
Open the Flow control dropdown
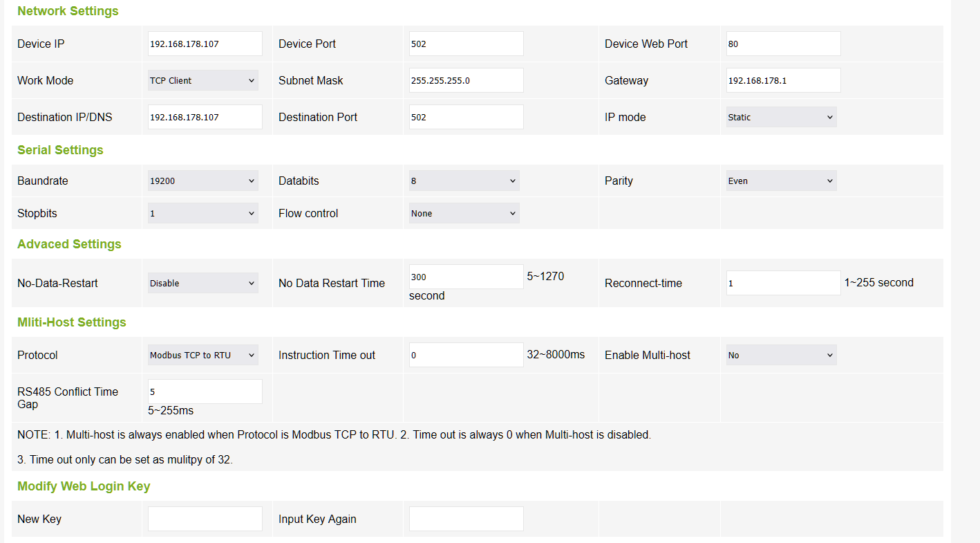tap(464, 213)
